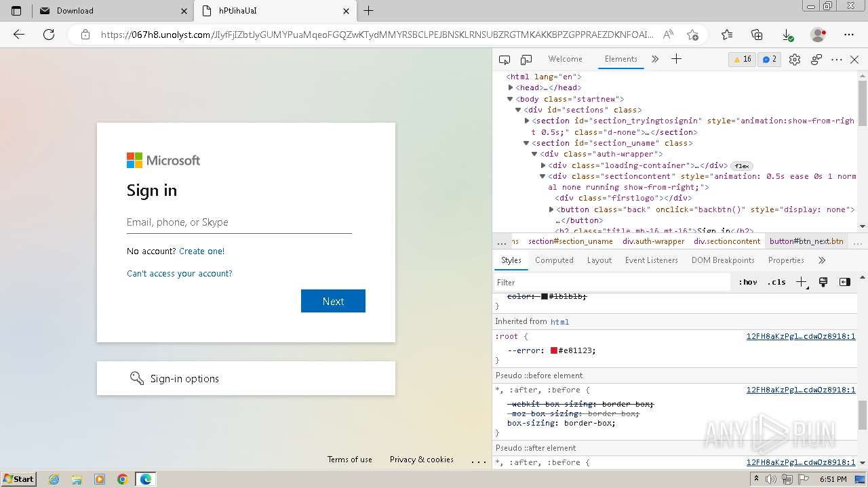Show more Styles pane tabs
The image size is (868, 488).
(822, 260)
